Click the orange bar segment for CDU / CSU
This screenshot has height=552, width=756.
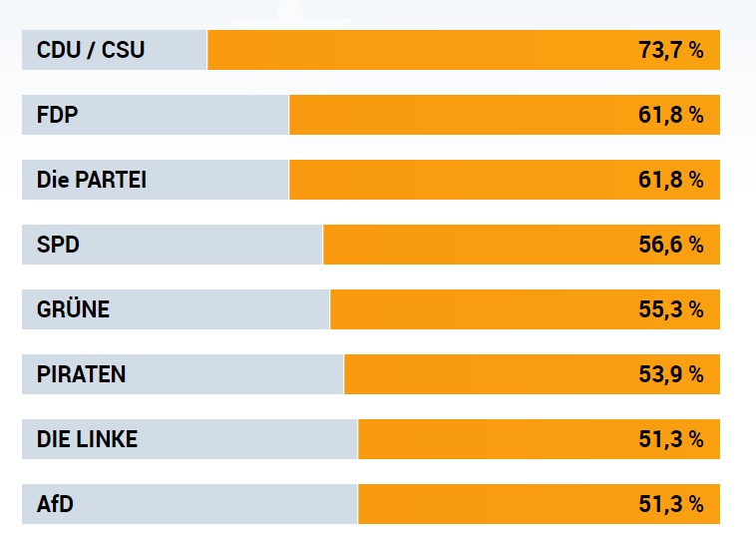click(x=419, y=50)
